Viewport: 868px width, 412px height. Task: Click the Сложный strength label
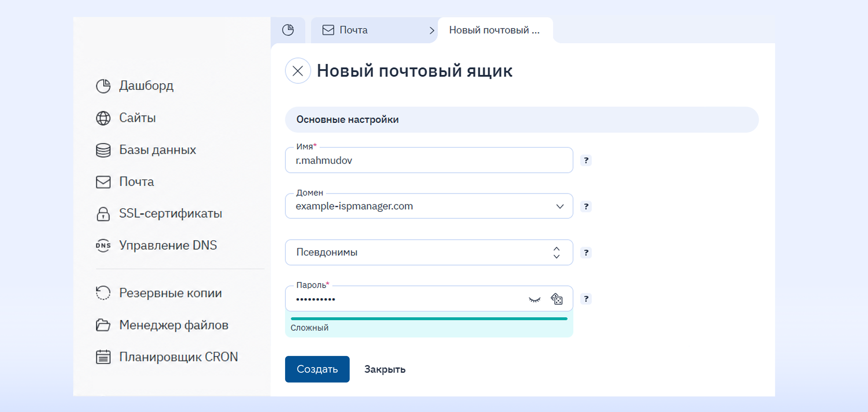pos(309,328)
